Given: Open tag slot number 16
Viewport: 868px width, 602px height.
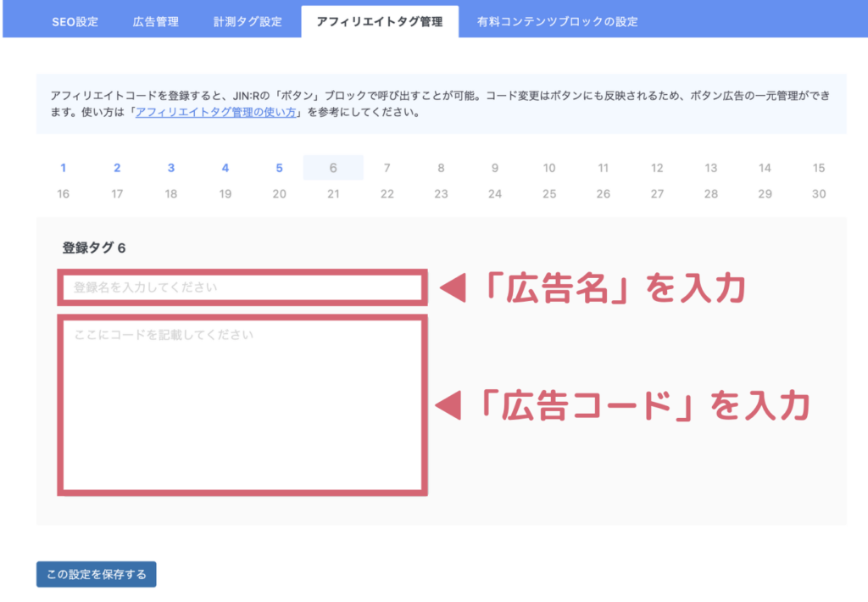Looking at the screenshot, I should pyautogui.click(x=64, y=194).
